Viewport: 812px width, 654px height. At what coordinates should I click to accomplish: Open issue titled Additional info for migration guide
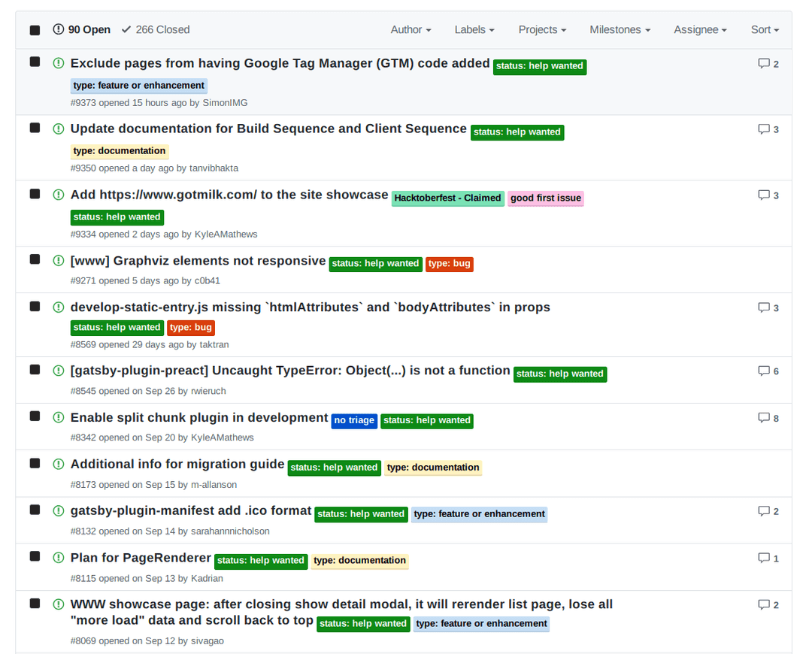(177, 465)
